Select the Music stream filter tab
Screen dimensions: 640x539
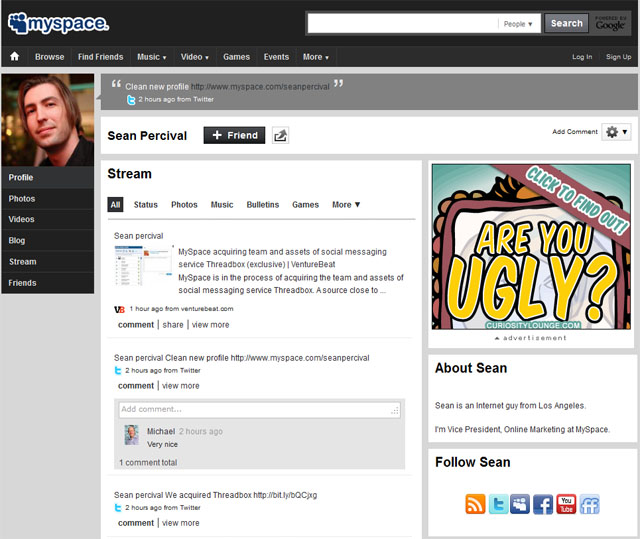pos(222,204)
